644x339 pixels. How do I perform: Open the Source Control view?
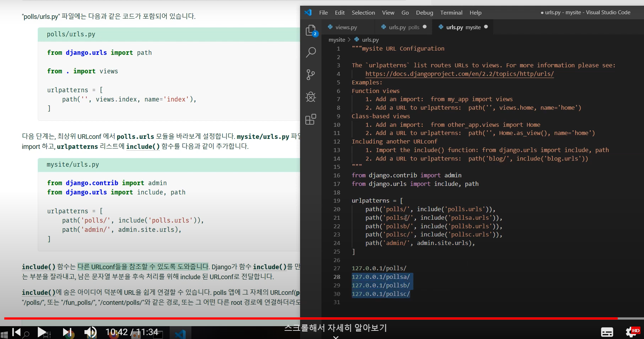point(311,75)
